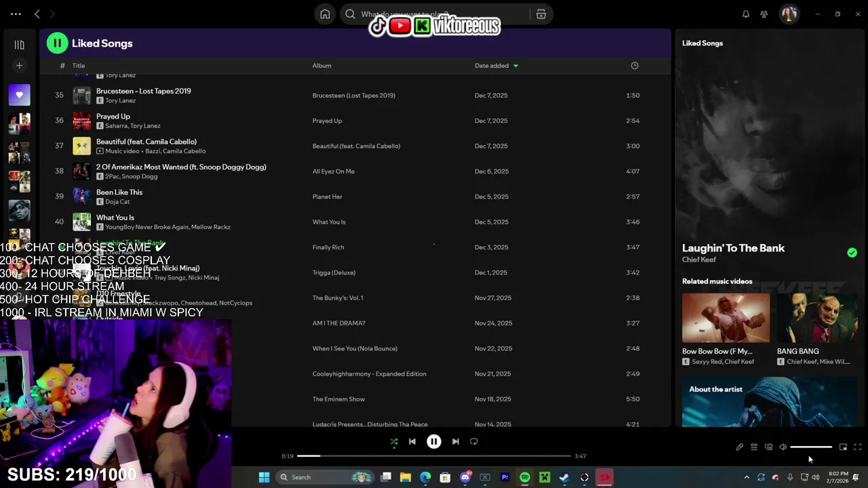Click the plus create-playlist icon in sidebar
The width and height of the screenshot is (868, 488).
(x=19, y=66)
